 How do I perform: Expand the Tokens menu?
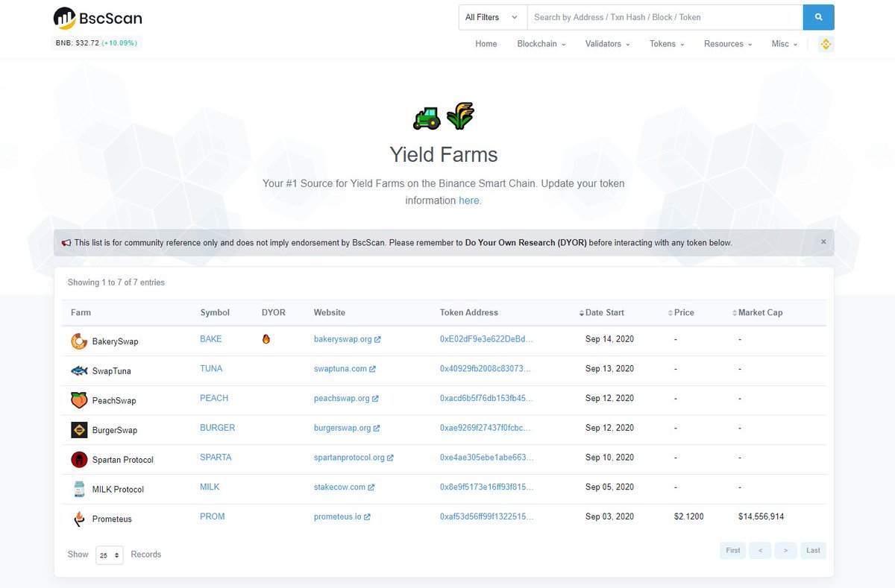coord(667,44)
